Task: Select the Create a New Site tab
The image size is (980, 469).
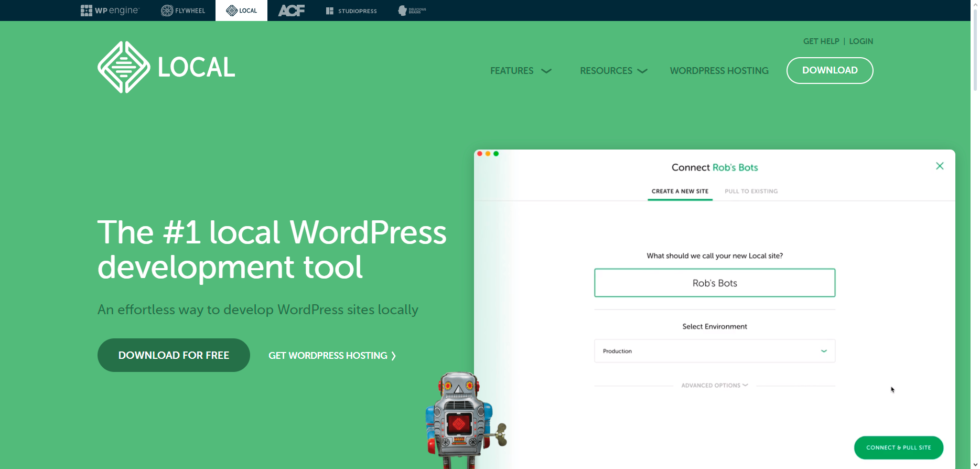Action: [680, 191]
